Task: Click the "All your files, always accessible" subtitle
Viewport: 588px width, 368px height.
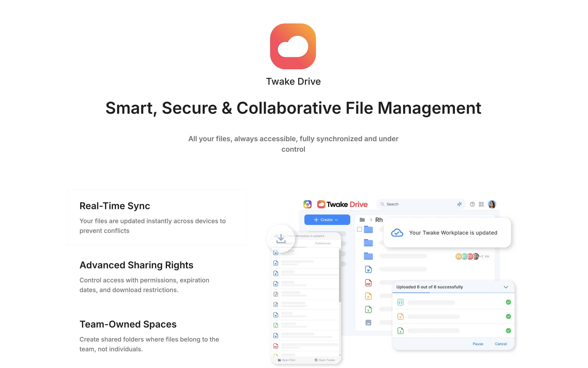Action: tap(293, 144)
